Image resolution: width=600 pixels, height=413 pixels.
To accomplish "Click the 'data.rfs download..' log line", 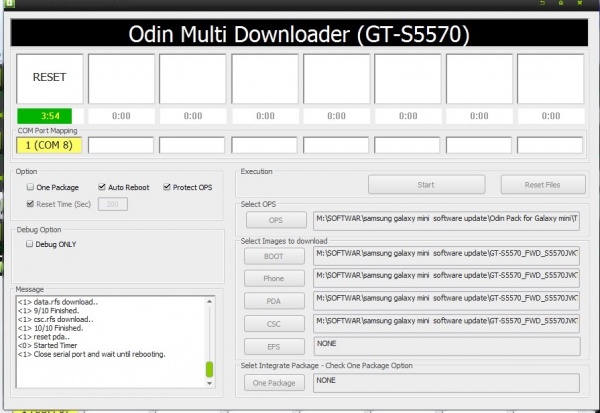I will tap(58, 302).
